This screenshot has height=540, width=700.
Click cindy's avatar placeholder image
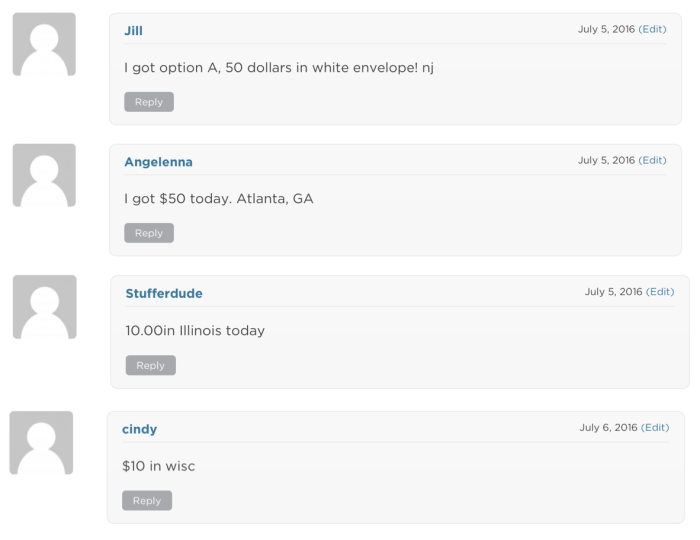coord(41,442)
